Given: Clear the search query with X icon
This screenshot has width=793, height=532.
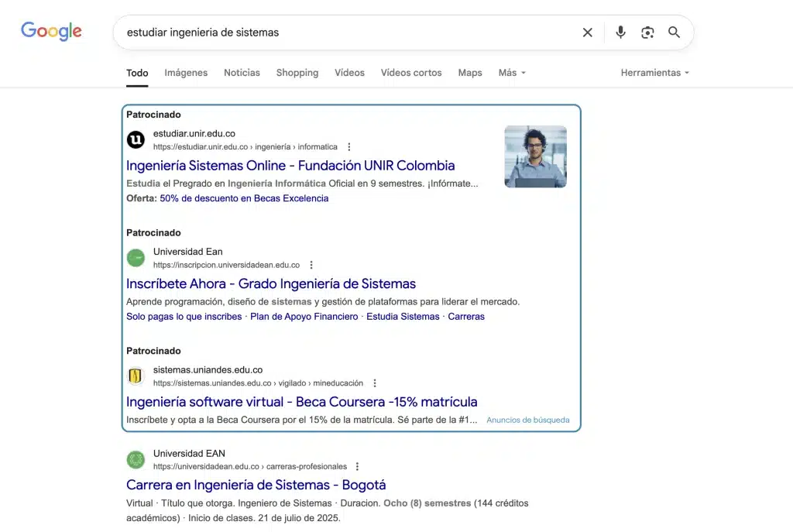Looking at the screenshot, I should 587,33.
